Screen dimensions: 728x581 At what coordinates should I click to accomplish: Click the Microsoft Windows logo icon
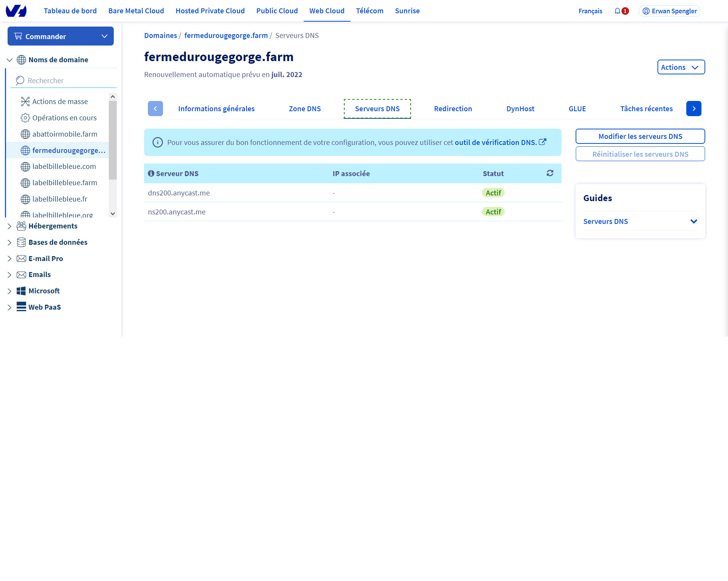coord(21,291)
